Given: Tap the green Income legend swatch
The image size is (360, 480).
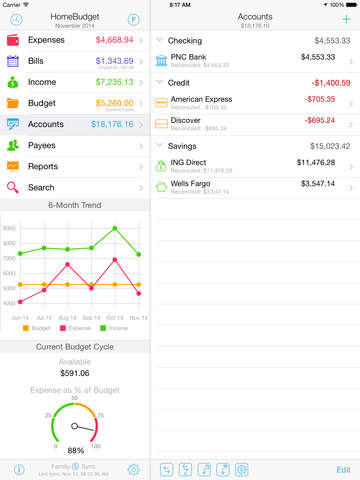Looking at the screenshot, I should click(103, 328).
